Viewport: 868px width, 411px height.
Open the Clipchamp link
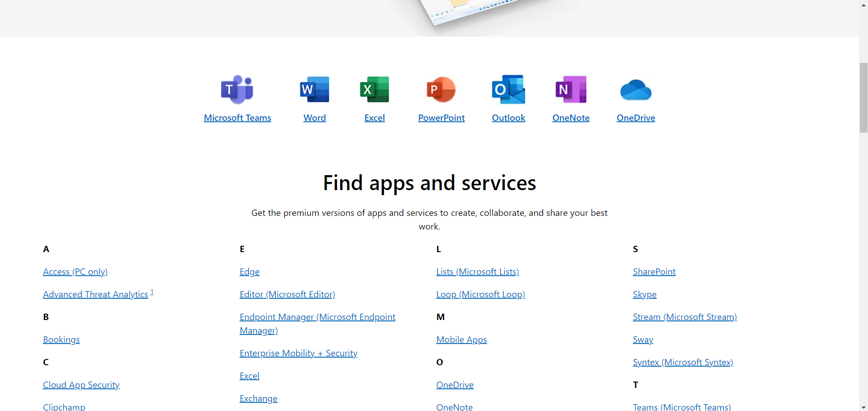(x=64, y=407)
